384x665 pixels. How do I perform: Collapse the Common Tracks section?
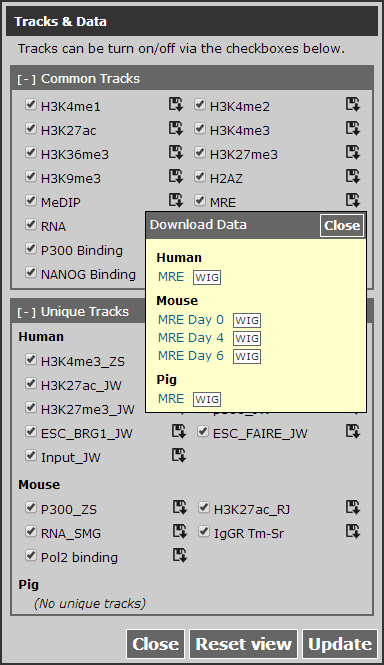tap(26, 79)
